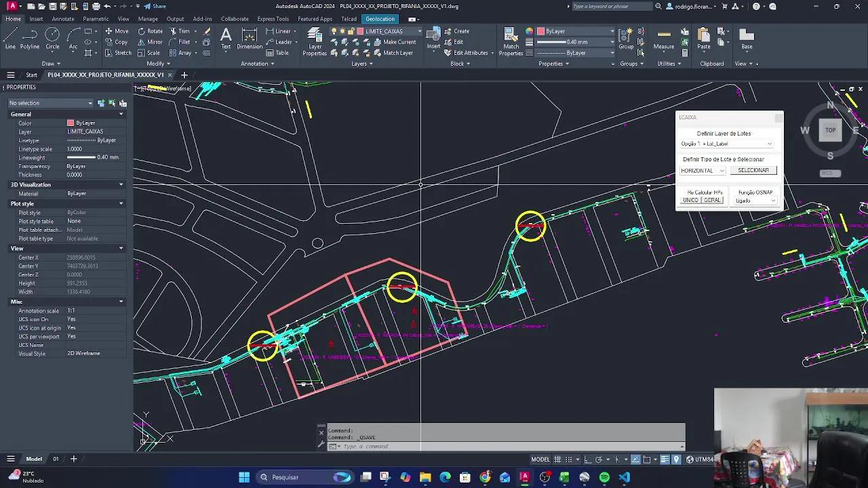Select the Arc tool
Image resolution: width=868 pixels, height=488 pixels.
click(x=73, y=38)
